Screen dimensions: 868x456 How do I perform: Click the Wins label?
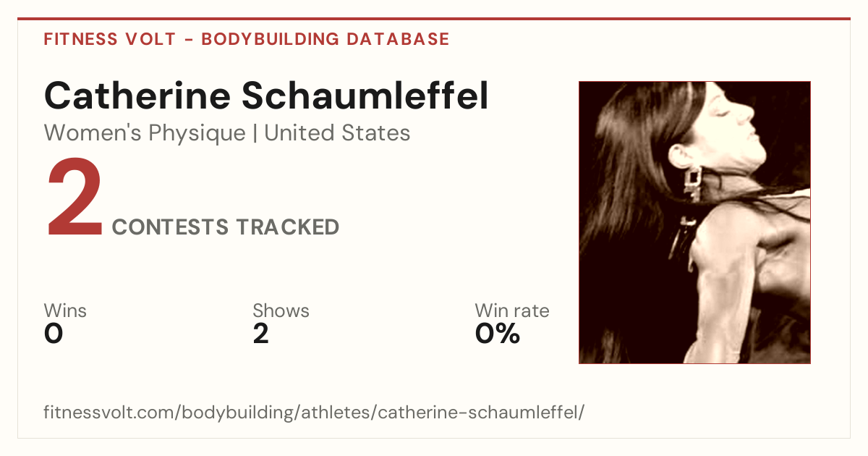(x=65, y=311)
